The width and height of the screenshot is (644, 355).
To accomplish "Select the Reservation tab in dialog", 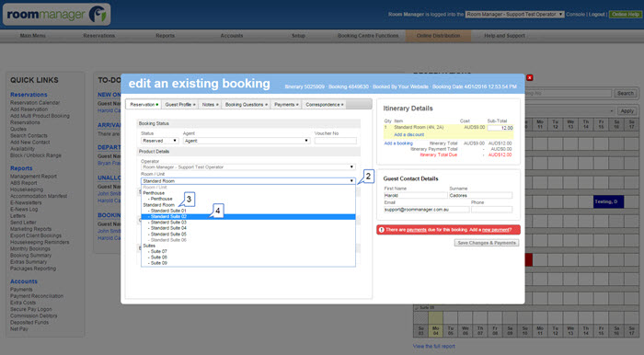I will tap(144, 105).
